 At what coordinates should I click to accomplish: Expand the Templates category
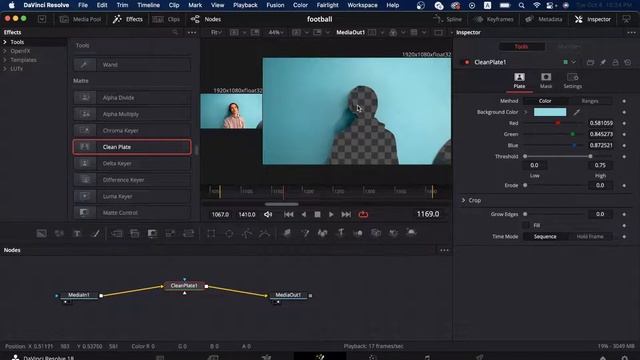click(x=5, y=60)
